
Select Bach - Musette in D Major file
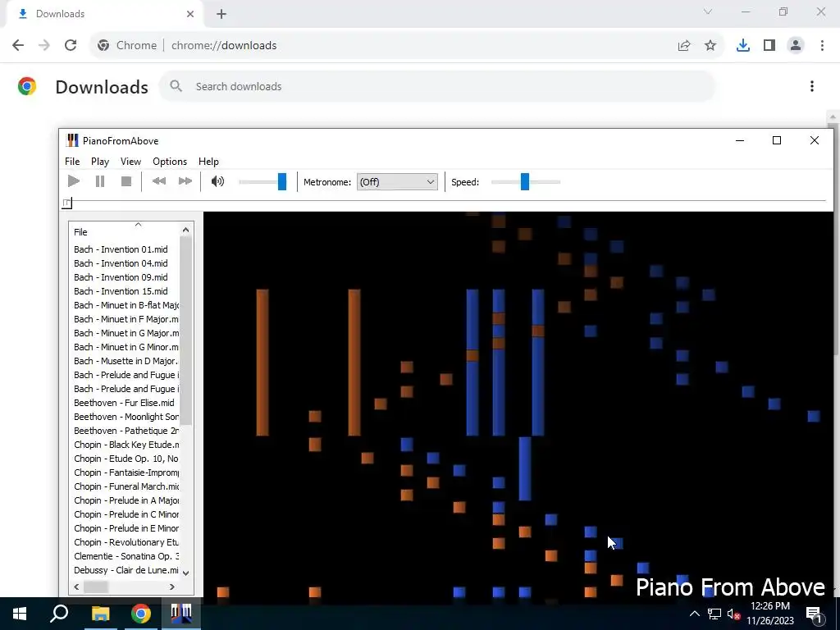pos(125,361)
